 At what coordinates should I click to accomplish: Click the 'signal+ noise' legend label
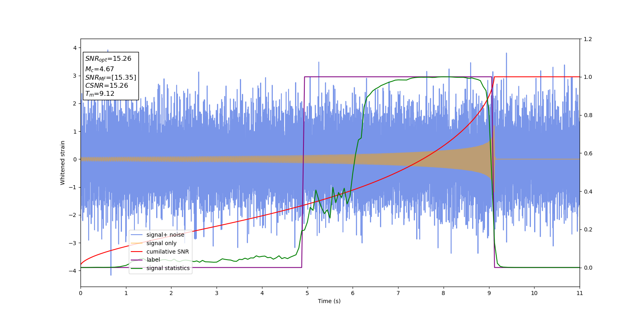(165, 235)
